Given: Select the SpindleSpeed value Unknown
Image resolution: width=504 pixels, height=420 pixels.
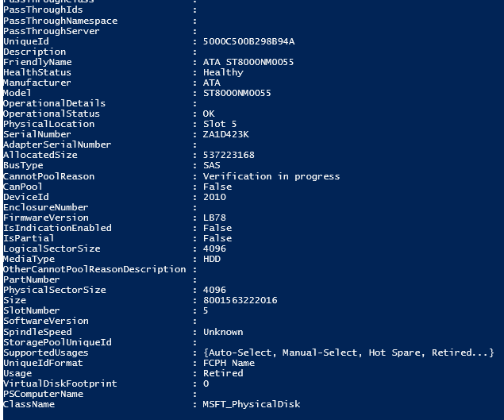Looking at the screenshot, I should (x=223, y=332).
